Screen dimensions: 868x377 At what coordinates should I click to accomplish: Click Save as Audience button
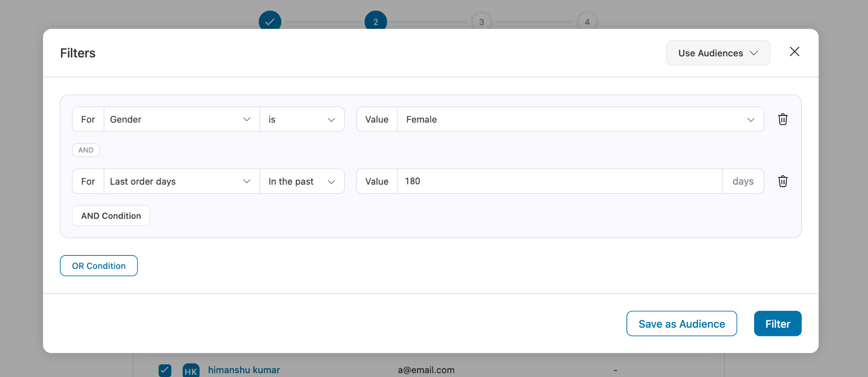[682, 324]
